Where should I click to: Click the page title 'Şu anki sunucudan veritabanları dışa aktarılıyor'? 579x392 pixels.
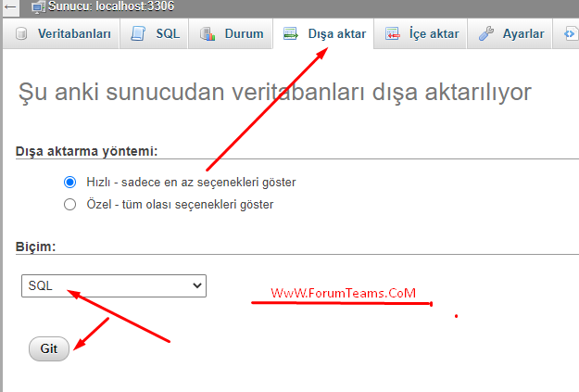tap(275, 92)
